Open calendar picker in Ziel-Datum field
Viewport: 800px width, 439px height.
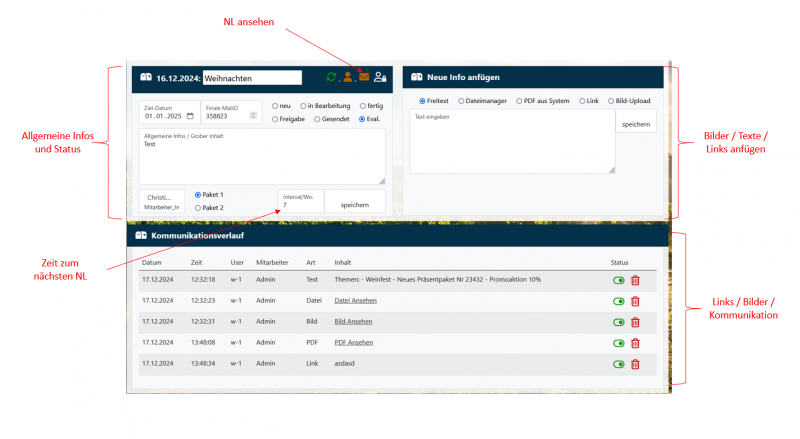pos(190,116)
